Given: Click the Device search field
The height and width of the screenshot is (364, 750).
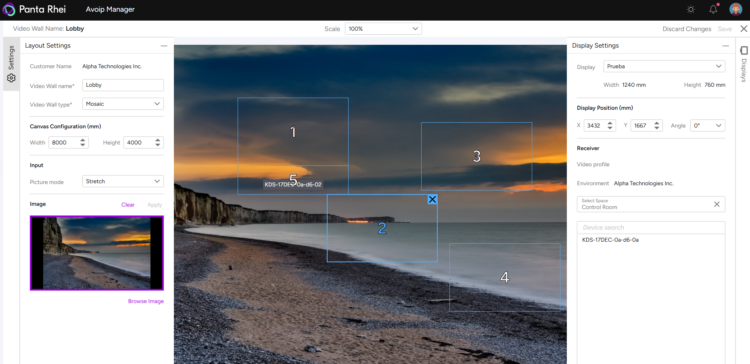Looking at the screenshot, I should 651,227.
